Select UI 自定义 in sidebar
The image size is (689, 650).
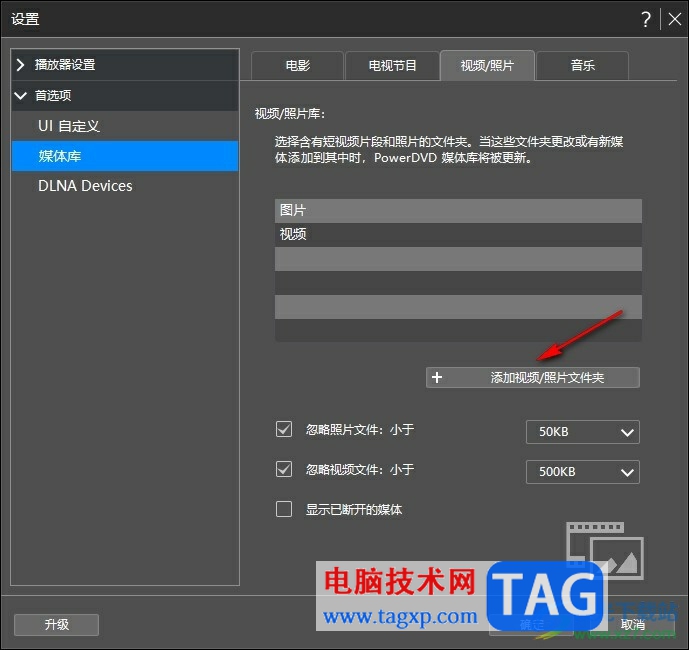click(x=125, y=126)
